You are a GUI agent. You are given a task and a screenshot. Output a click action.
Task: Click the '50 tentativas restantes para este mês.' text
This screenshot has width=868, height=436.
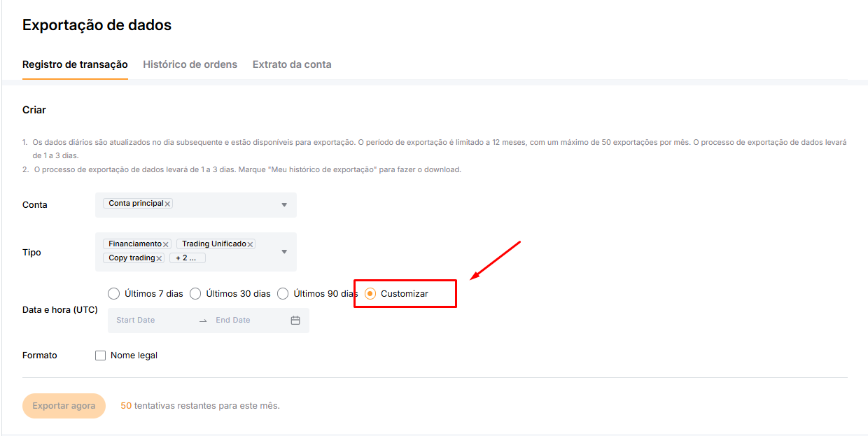pos(200,406)
